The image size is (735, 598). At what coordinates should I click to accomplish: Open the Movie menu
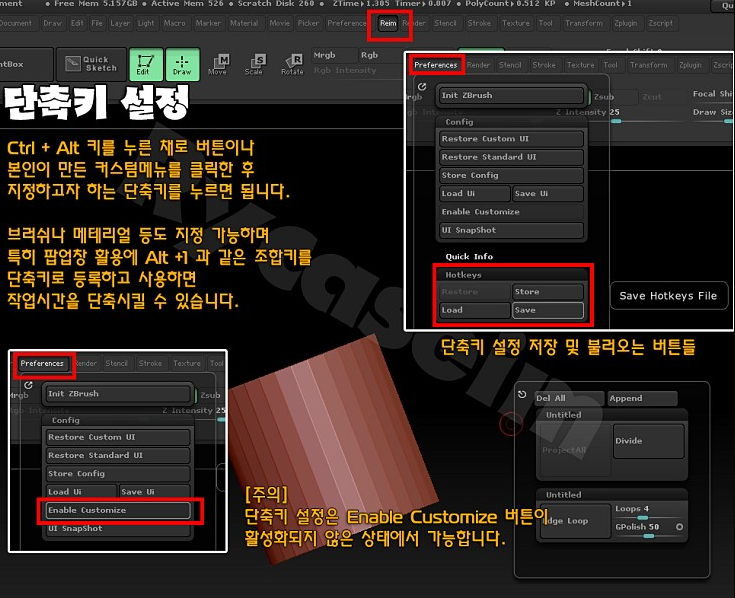[x=279, y=23]
